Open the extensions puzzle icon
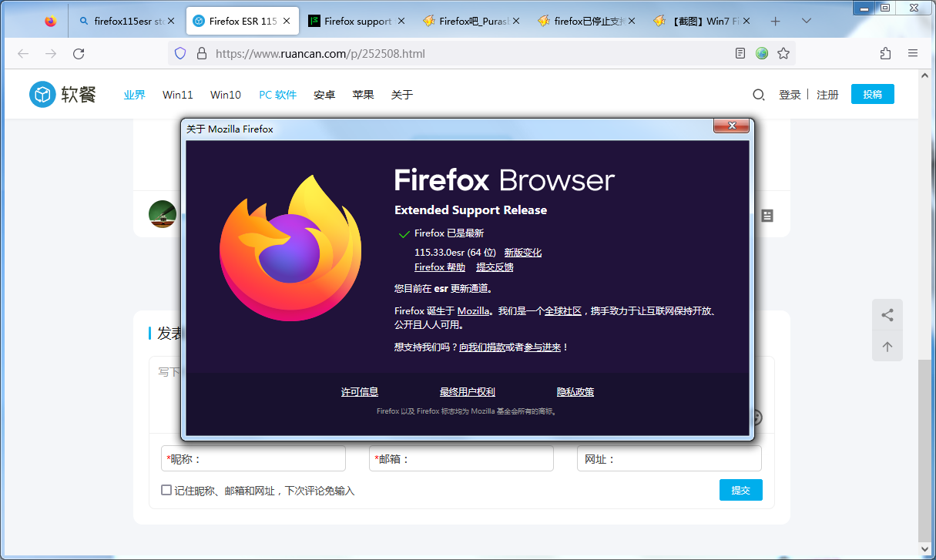Viewport: 936px width, 560px height. click(x=885, y=53)
